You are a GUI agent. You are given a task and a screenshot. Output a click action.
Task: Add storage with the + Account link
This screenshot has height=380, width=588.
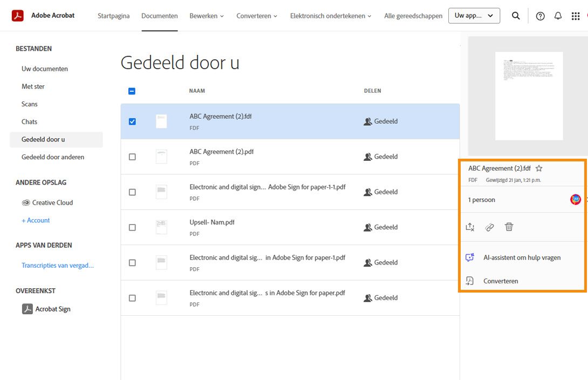(x=36, y=220)
